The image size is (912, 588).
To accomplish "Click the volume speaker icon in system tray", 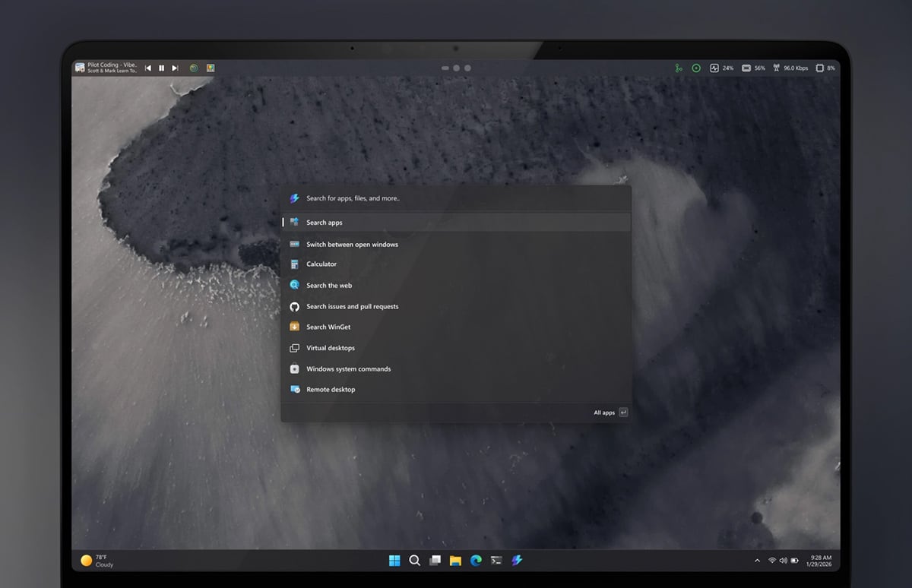I will pos(784,561).
